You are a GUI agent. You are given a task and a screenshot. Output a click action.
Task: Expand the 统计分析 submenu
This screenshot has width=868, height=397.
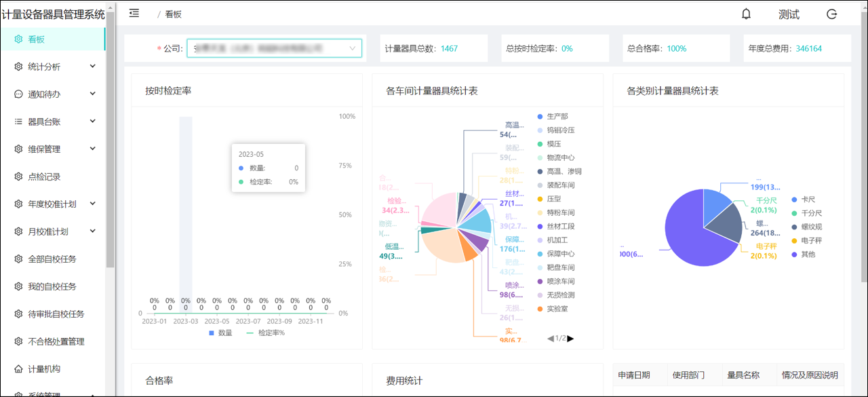click(x=54, y=67)
